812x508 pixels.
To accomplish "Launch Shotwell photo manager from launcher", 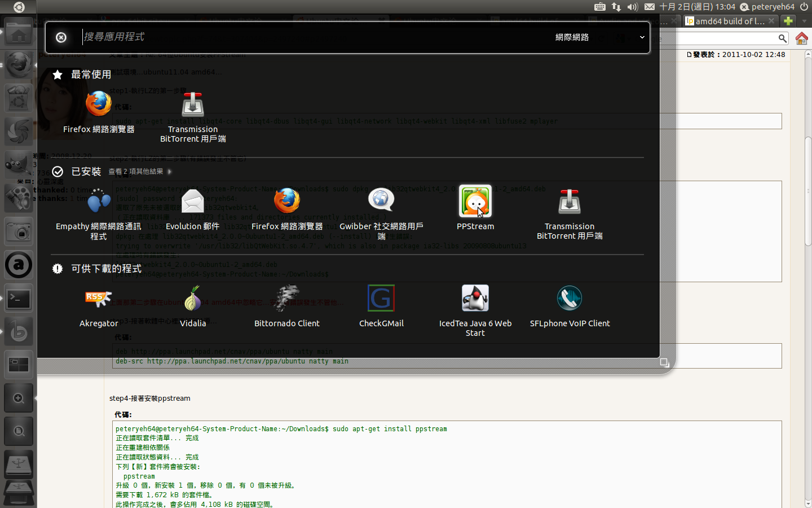I will 19,132.
